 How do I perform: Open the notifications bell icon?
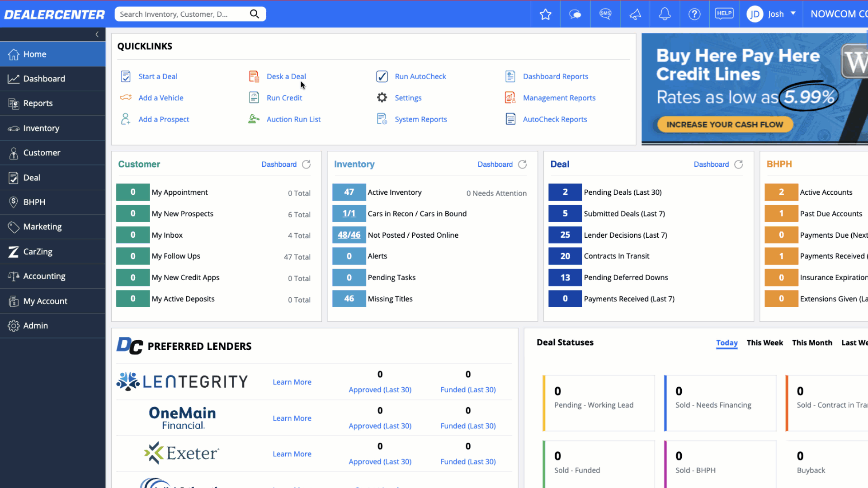[665, 14]
